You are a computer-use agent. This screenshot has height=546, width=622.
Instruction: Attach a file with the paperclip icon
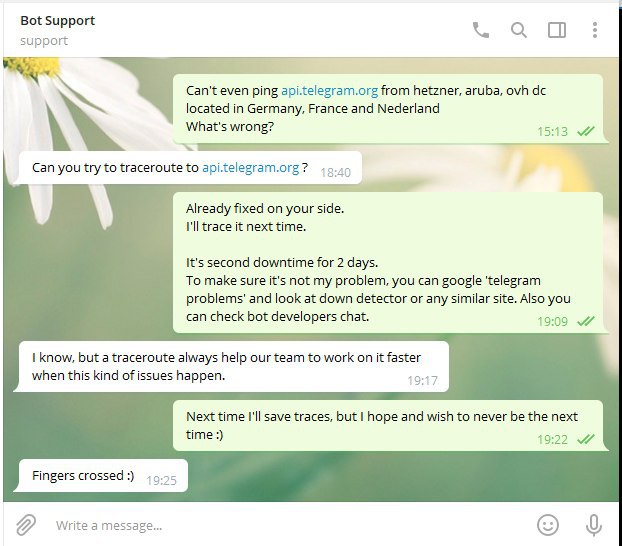26,525
